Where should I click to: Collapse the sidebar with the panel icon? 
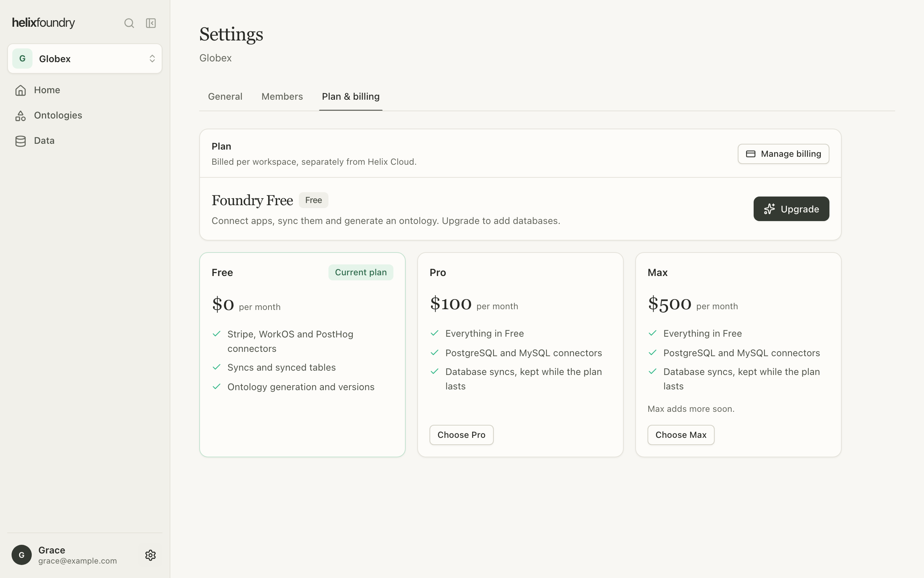coord(151,23)
